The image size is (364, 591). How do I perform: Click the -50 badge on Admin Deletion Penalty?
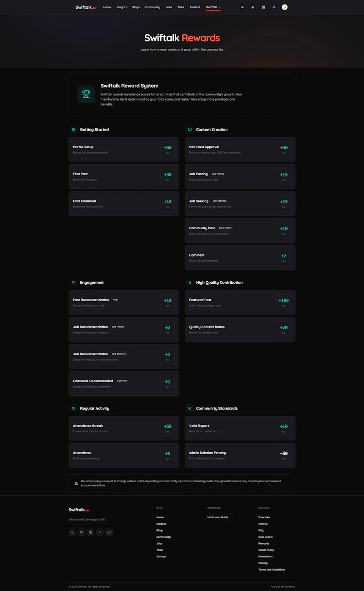(284, 455)
